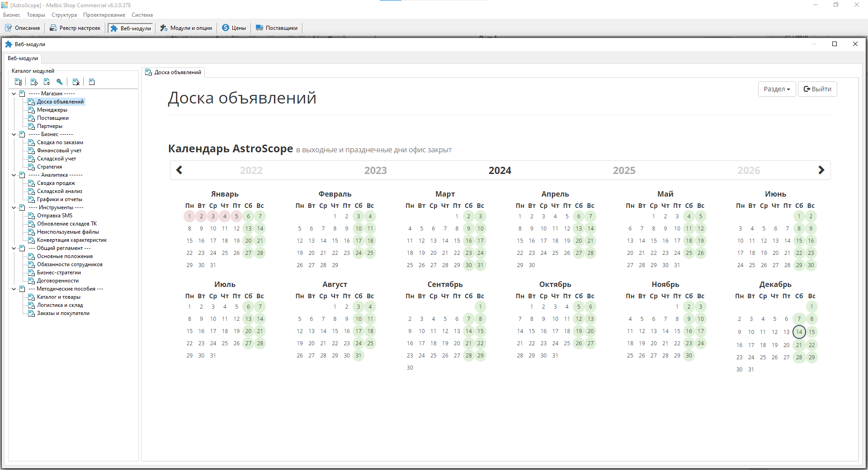Click the Аналитика group page icon
This screenshot has height=470, width=868.
pyautogui.click(x=22, y=175)
